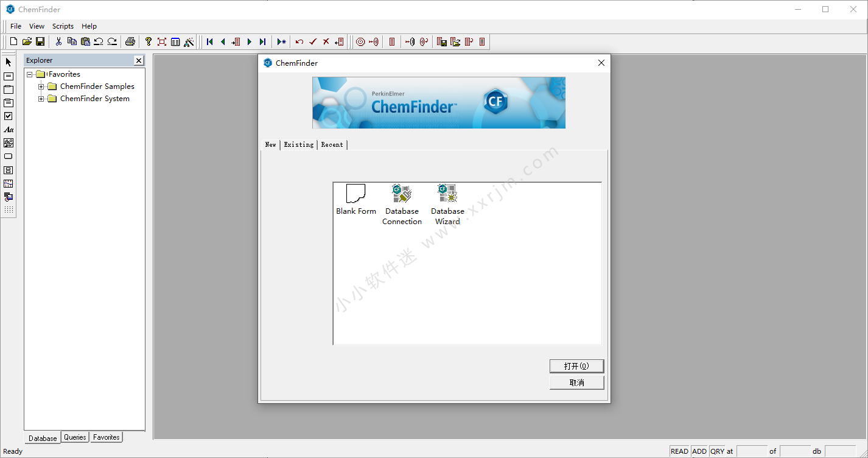Open the Database tab below Explorer
The height and width of the screenshot is (458, 868).
pyautogui.click(x=43, y=438)
